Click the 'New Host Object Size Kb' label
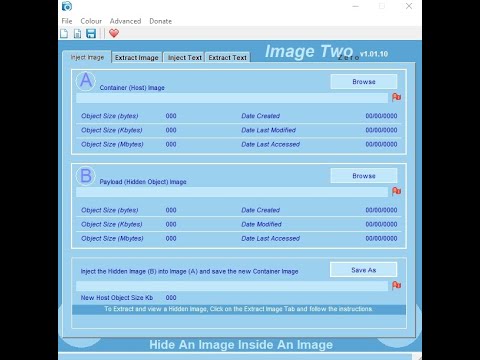This screenshot has width=480, height=360. [x=117, y=298]
